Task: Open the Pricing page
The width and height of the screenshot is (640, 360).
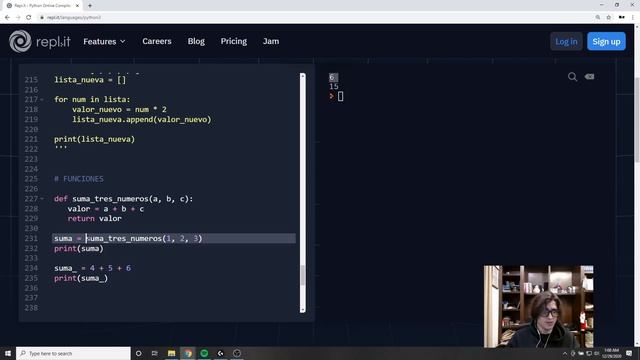Action: 233,41
